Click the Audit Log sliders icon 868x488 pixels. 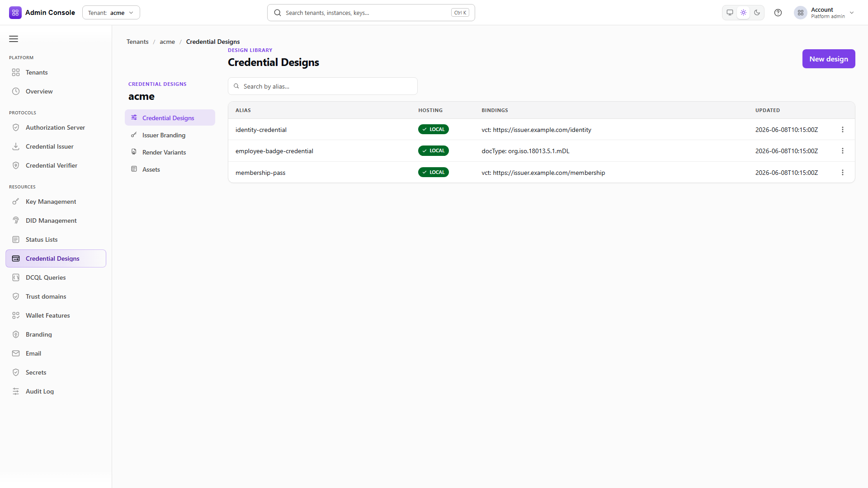click(x=16, y=391)
